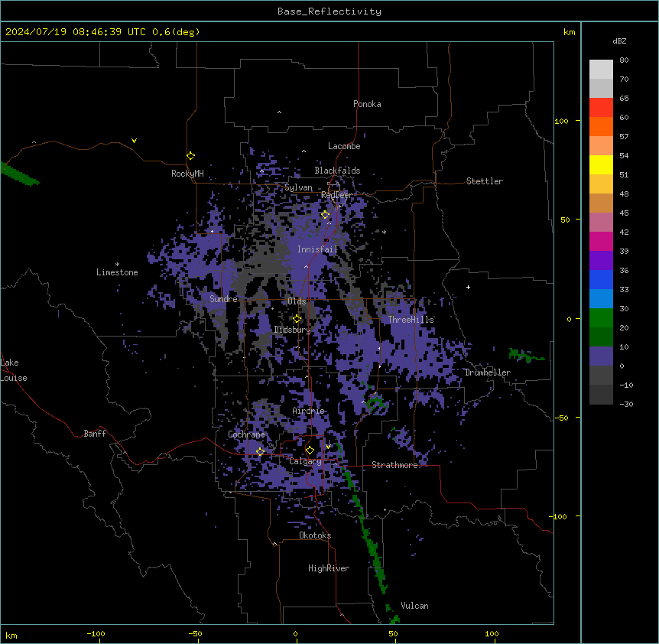
Task: Click the yellow station marker near Cochrane
Action: [x=260, y=451]
